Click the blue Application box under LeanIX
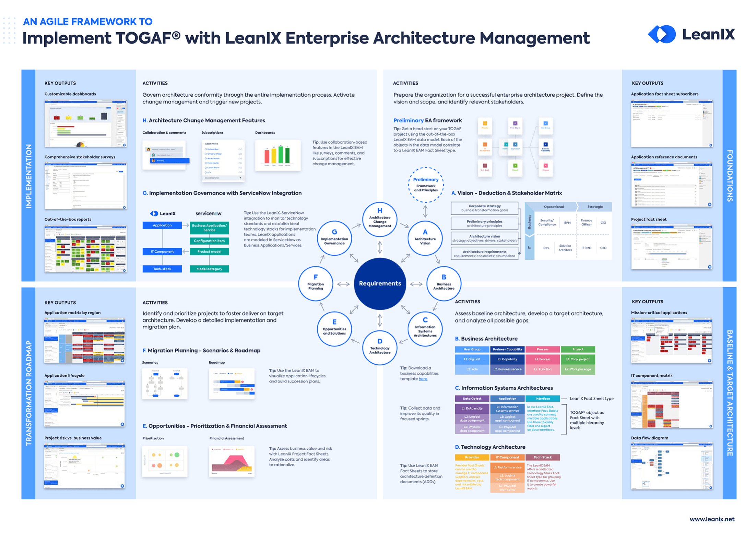 (x=162, y=225)
